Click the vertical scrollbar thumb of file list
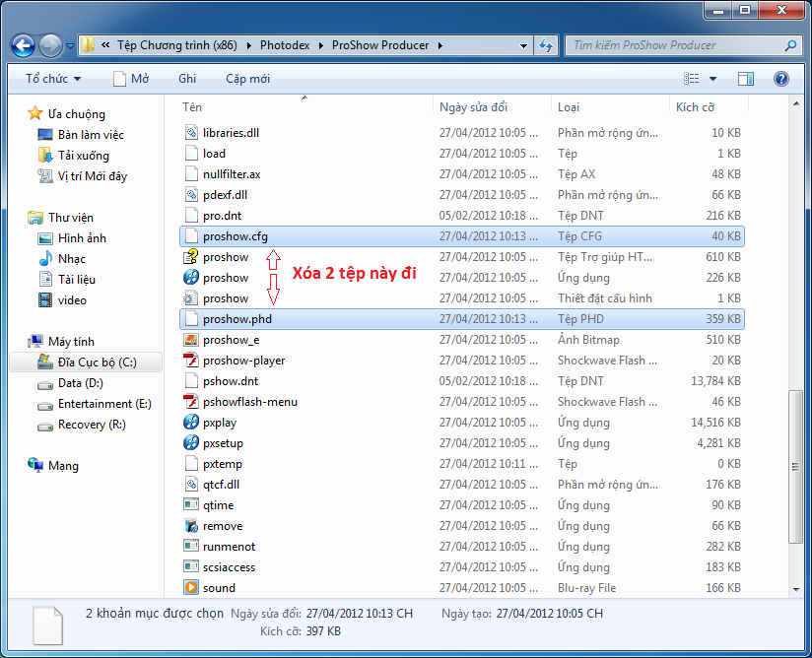This screenshot has height=658, width=812. [x=795, y=467]
